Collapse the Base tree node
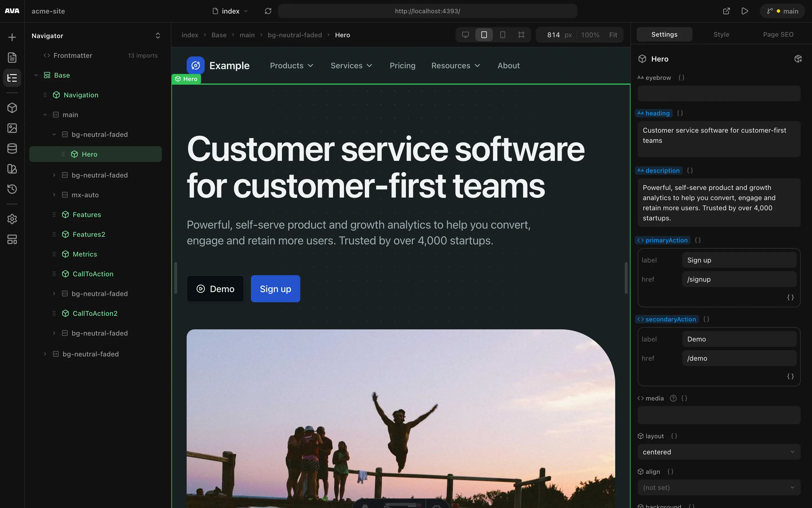812x508 pixels. (x=36, y=75)
